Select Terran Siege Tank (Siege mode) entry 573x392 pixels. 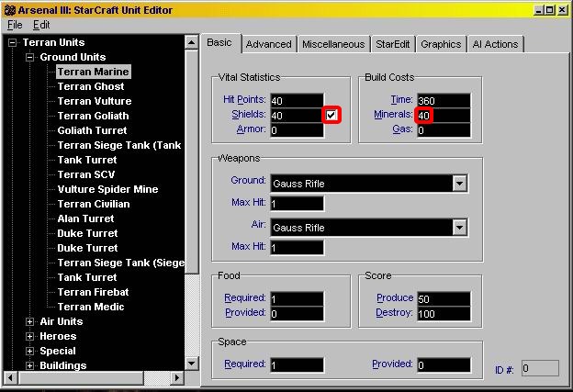[x=120, y=263]
